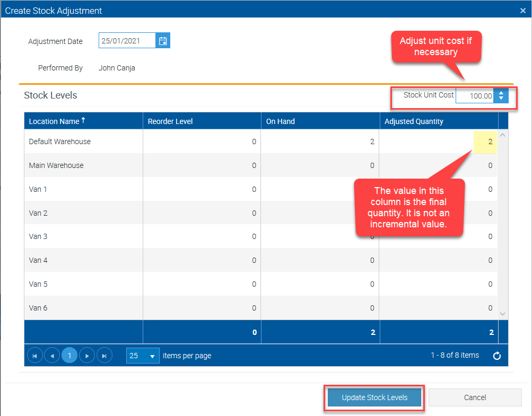Jump to the last page
Screen dimensions: 532x416
click(x=104, y=356)
